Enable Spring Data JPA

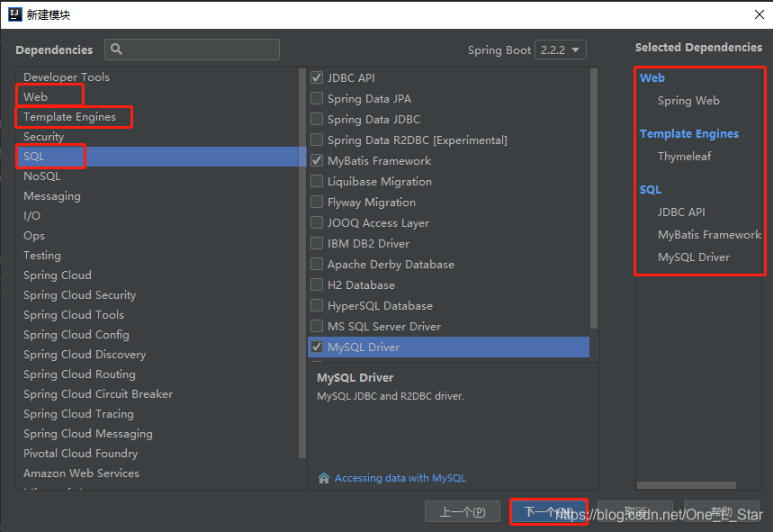click(x=317, y=98)
